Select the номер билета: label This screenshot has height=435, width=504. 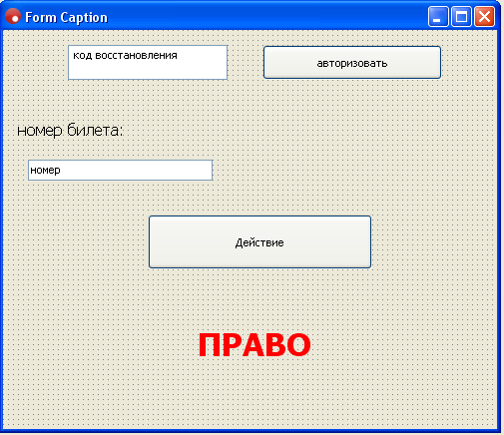pos(70,130)
